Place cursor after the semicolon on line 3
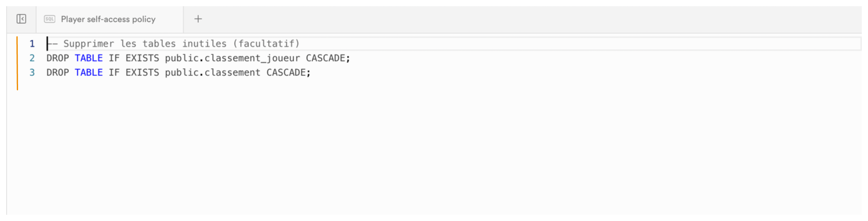This screenshot has width=868, height=221. pyautogui.click(x=313, y=72)
